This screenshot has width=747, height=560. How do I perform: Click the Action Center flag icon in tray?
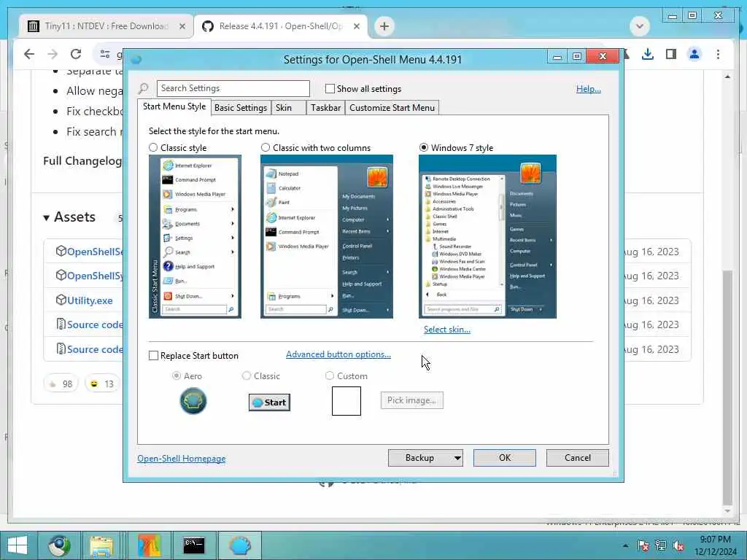point(643,545)
